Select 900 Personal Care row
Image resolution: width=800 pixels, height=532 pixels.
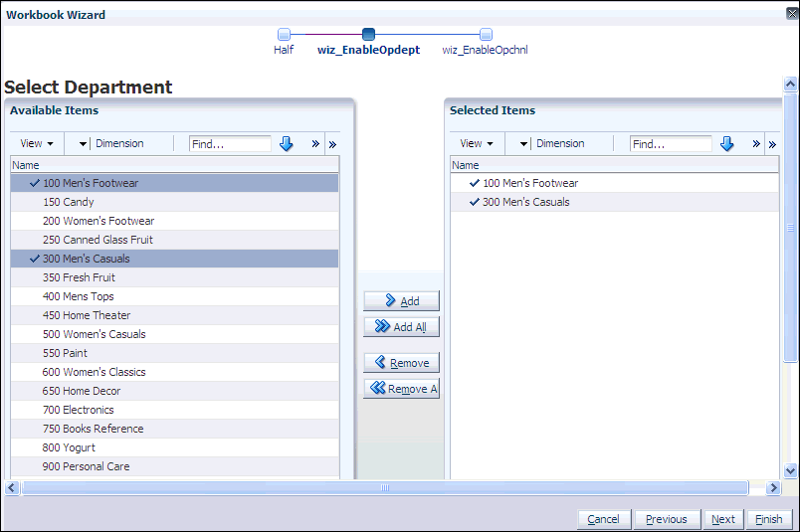[174, 466]
